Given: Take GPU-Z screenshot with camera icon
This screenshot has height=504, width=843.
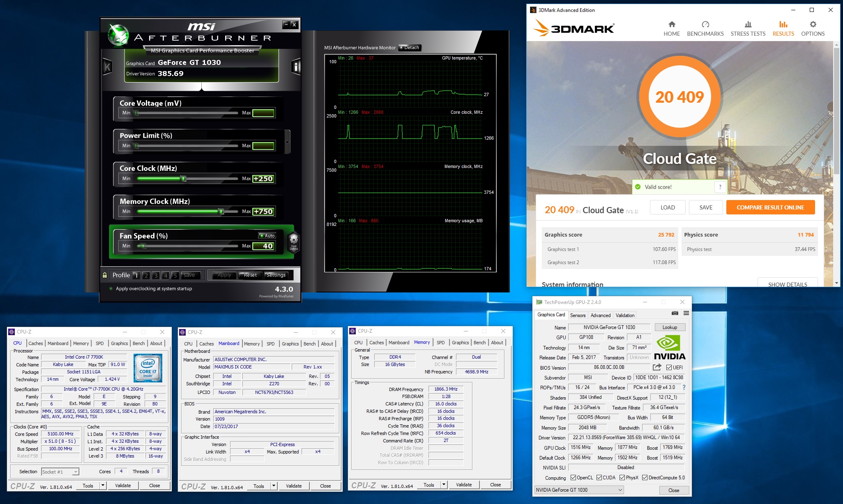Looking at the screenshot, I should tap(675, 313).
